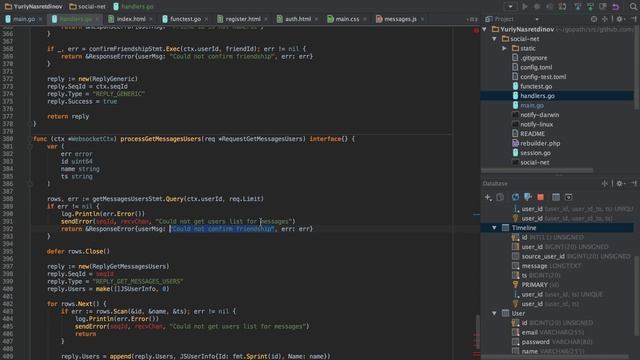Click the Database panel hide icon
This screenshot has height=360, width=640.
(633, 184)
